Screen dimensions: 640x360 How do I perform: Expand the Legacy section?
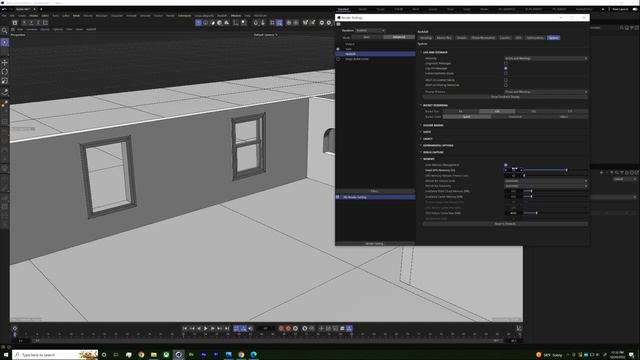pyautogui.click(x=421, y=139)
